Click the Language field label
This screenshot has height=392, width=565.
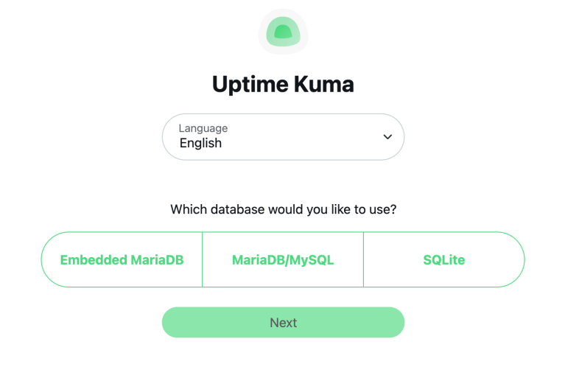(203, 128)
